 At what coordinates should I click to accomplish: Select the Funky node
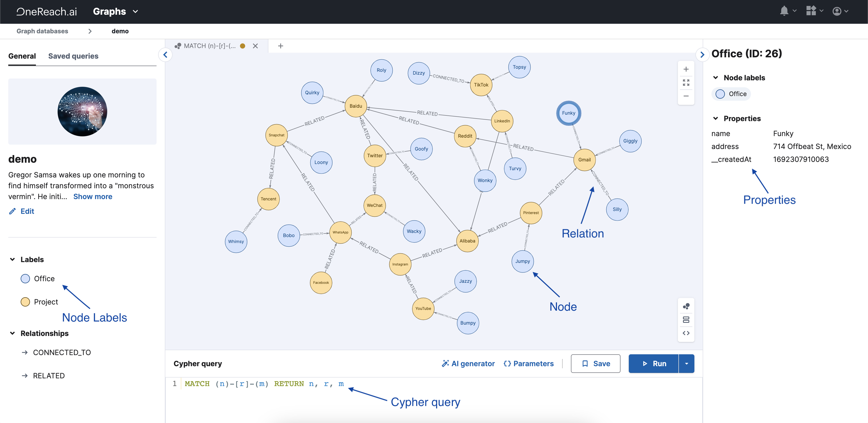(568, 113)
